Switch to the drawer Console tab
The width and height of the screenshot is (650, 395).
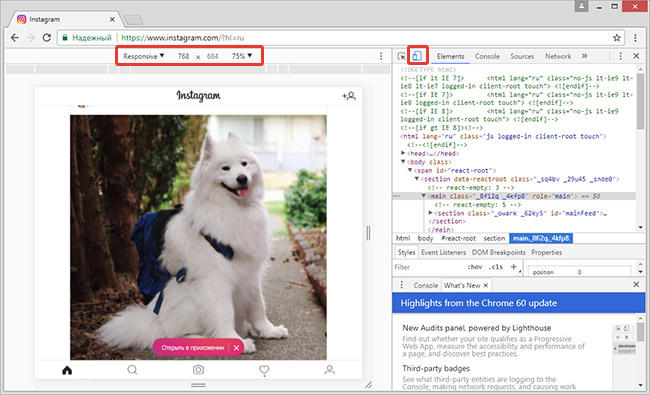pyautogui.click(x=426, y=286)
